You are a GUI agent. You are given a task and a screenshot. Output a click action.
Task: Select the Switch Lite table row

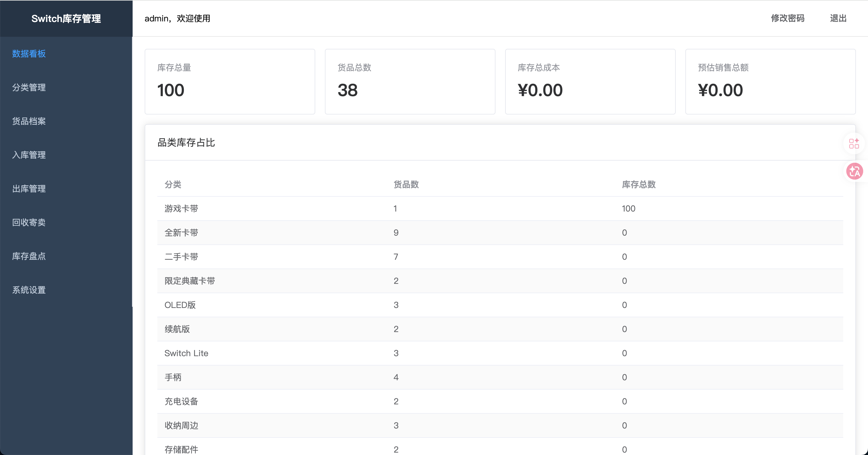(x=500, y=353)
